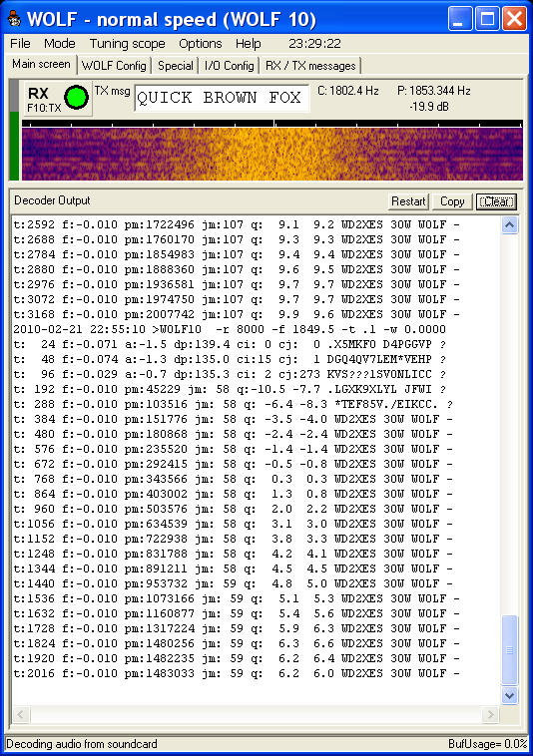Open the Options menu
The width and height of the screenshot is (533, 756).
[201, 44]
